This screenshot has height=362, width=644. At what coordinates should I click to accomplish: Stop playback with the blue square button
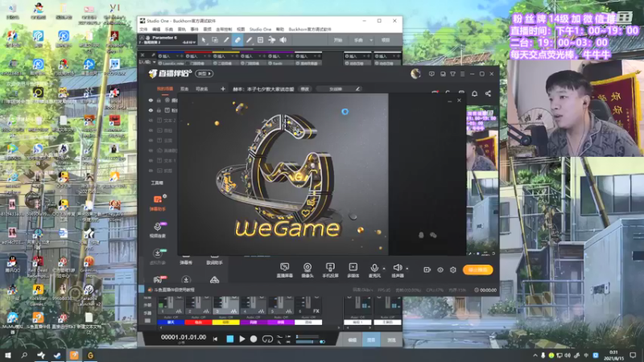[230, 339]
